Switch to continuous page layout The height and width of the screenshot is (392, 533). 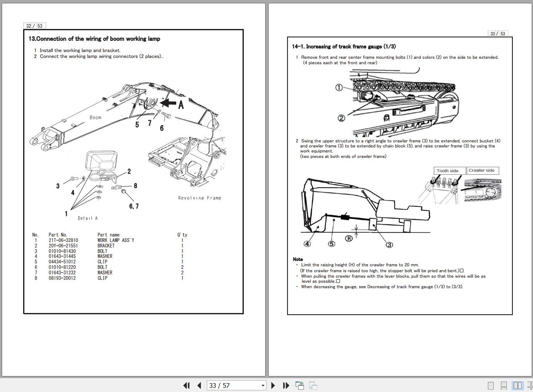click(504, 385)
